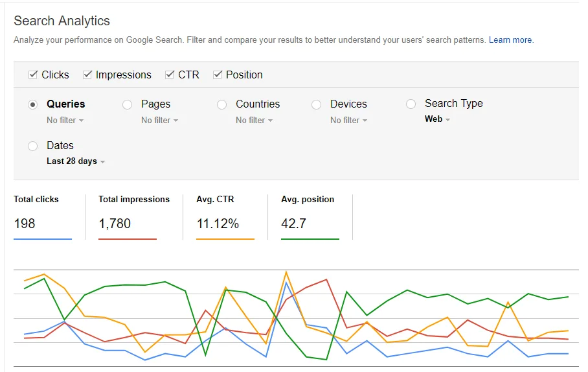The image size is (588, 372).
Task: Click the Dates label
Action: [60, 145]
